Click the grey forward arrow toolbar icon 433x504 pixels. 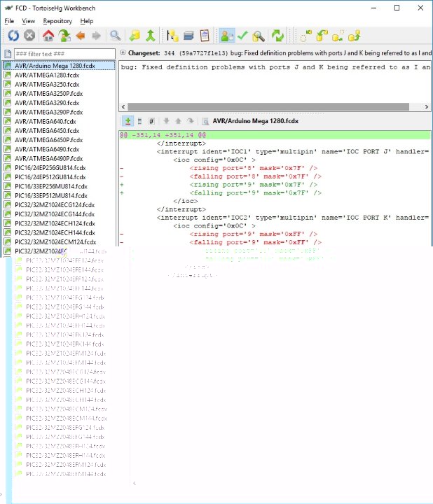click(96, 36)
